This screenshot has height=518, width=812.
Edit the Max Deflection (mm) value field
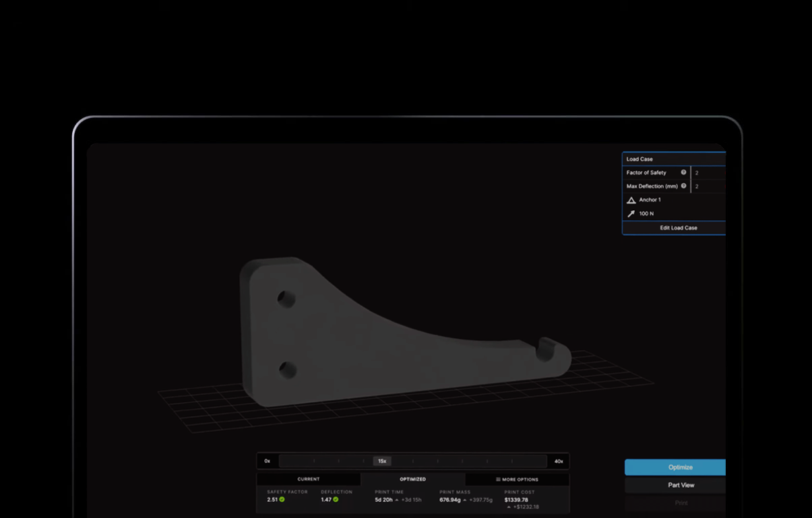(x=708, y=186)
